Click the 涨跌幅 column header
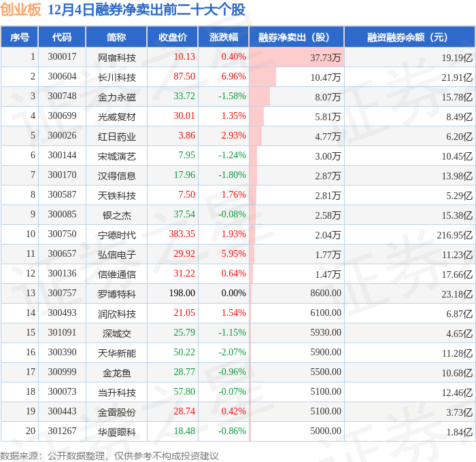This screenshot has width=476, height=462. [x=224, y=37]
